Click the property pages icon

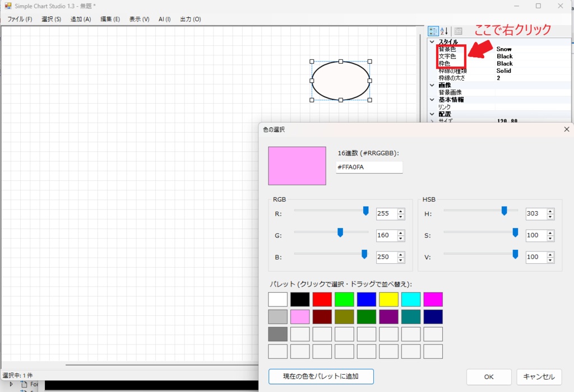tap(458, 31)
